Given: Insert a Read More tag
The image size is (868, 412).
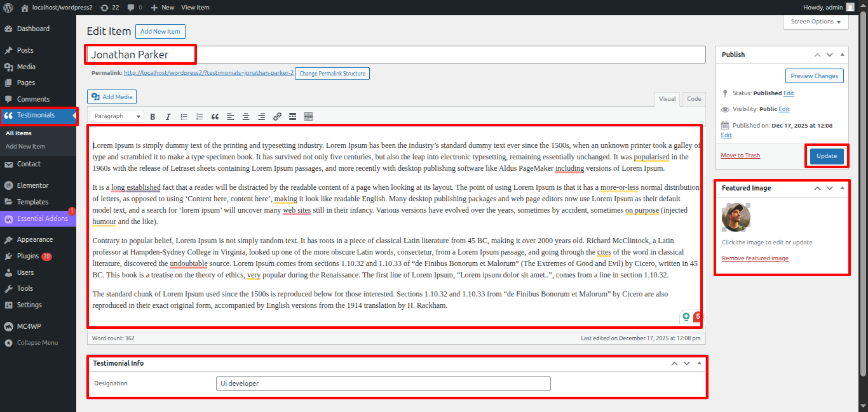Looking at the screenshot, I should tap(292, 117).
